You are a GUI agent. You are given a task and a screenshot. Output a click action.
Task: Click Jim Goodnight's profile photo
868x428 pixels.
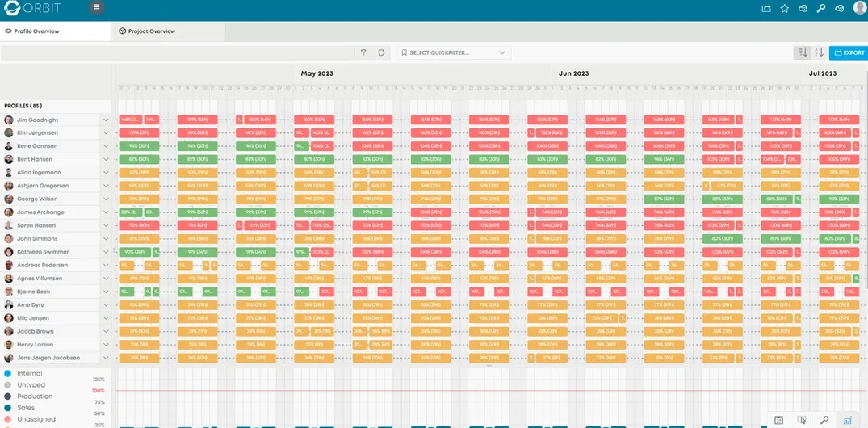9,120
